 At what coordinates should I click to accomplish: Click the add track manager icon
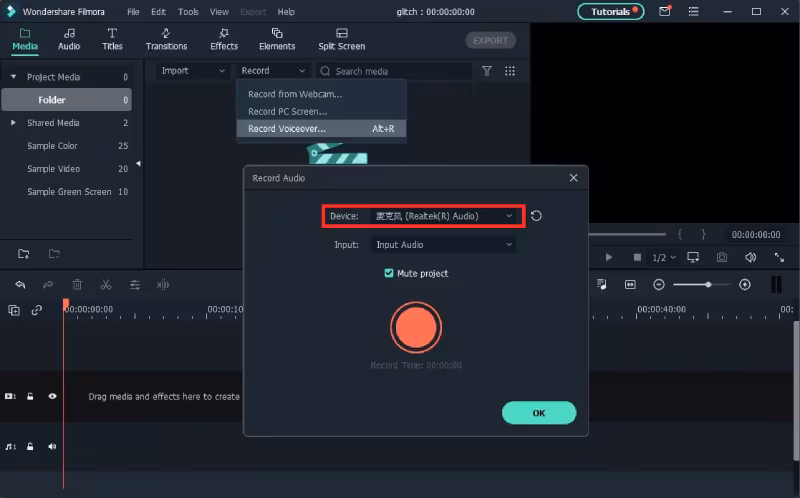click(x=14, y=310)
